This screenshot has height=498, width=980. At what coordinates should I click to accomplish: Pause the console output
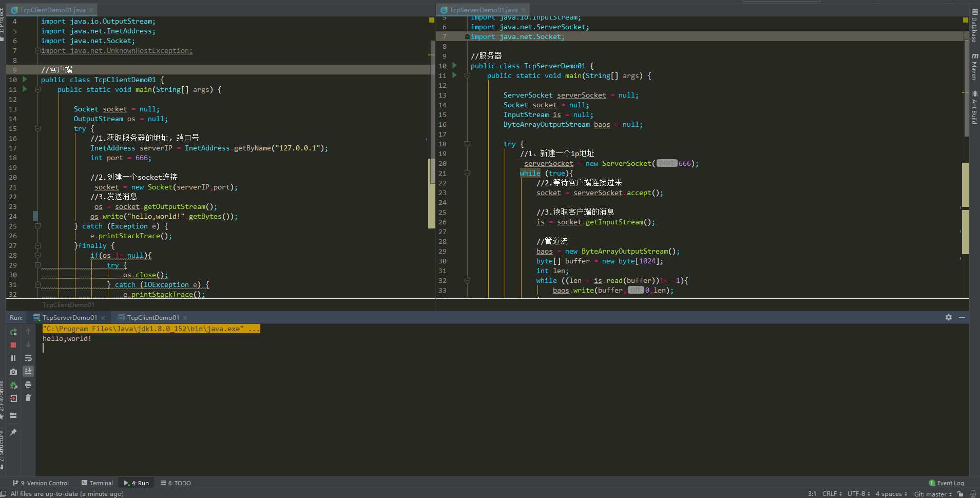[13, 358]
